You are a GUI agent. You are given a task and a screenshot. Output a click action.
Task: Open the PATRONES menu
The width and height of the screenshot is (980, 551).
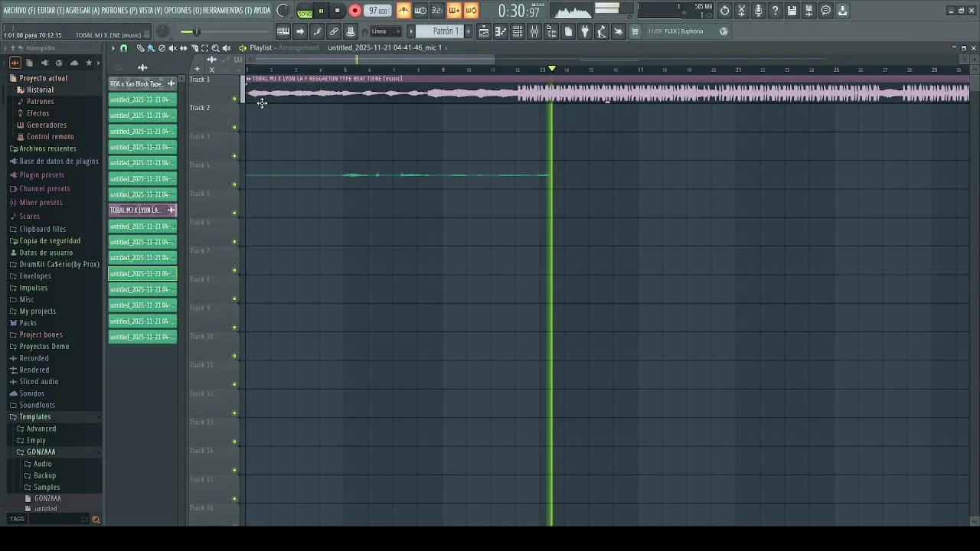[119, 11]
